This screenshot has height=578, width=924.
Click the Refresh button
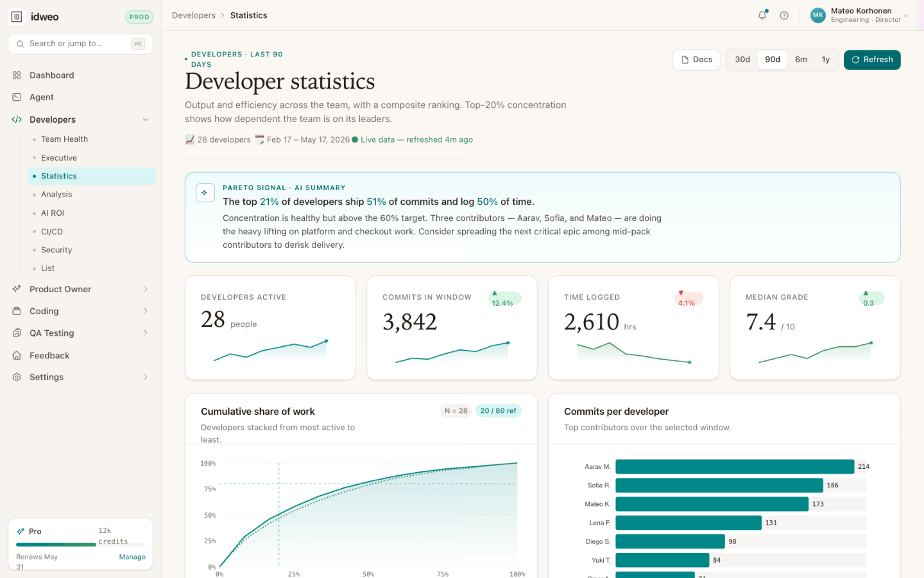(x=872, y=60)
